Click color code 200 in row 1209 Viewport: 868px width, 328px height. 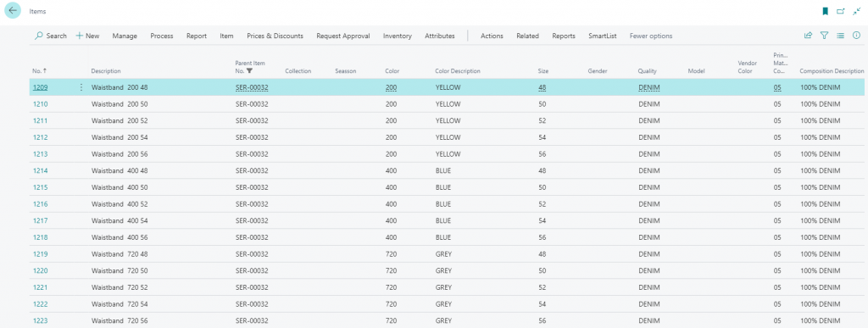click(391, 87)
